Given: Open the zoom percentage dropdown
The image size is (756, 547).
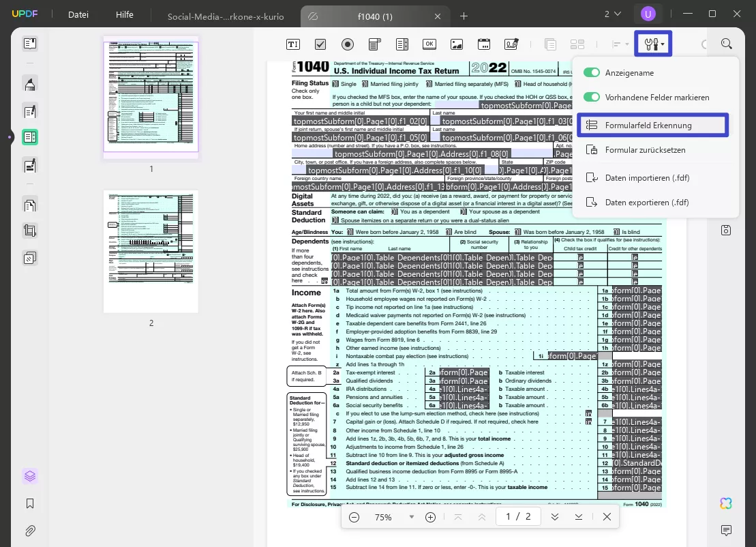Looking at the screenshot, I should click(x=412, y=517).
